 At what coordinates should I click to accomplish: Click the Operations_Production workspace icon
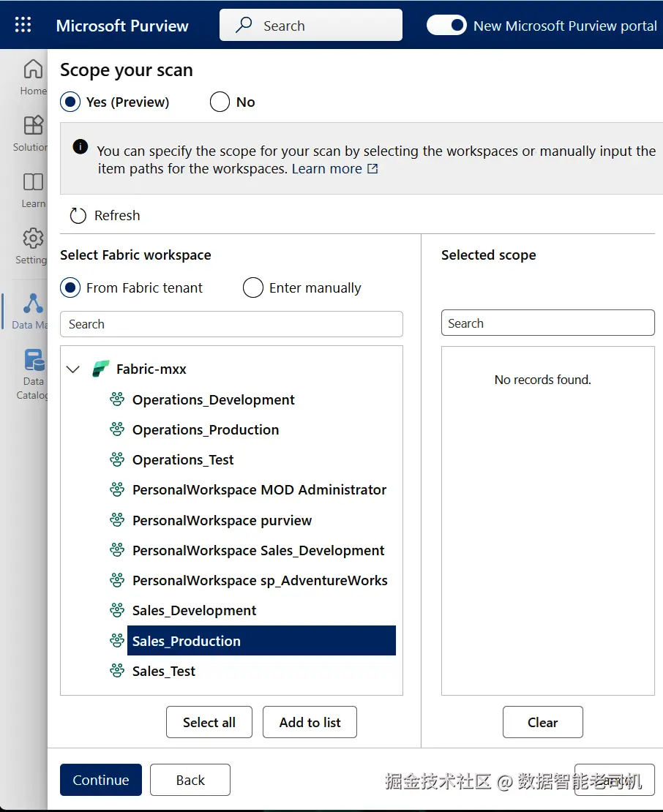coord(117,429)
